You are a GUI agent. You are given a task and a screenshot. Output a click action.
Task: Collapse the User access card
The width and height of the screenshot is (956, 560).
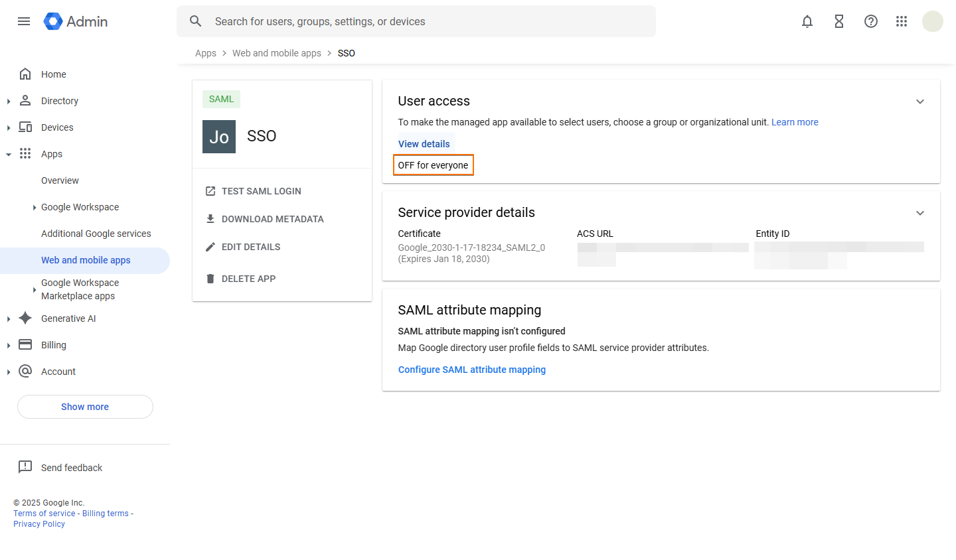(920, 101)
